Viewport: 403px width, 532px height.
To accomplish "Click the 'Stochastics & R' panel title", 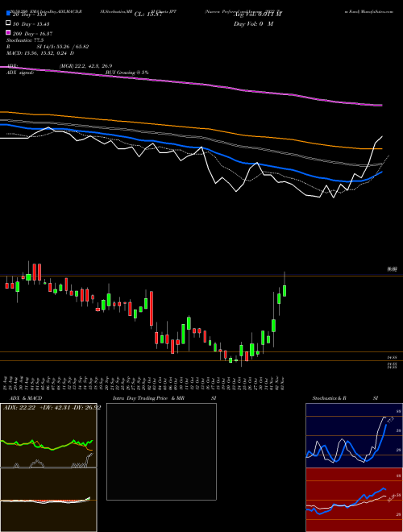I will (x=329, y=398).
